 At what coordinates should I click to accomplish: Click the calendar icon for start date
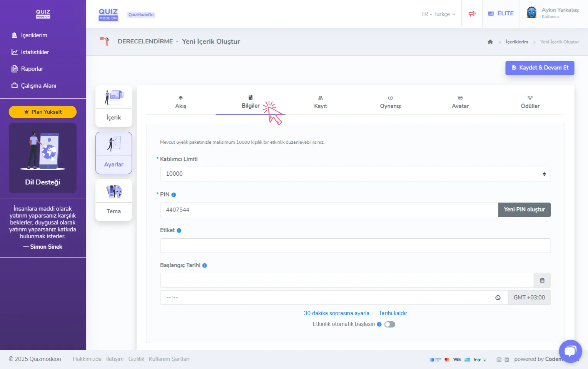click(542, 281)
